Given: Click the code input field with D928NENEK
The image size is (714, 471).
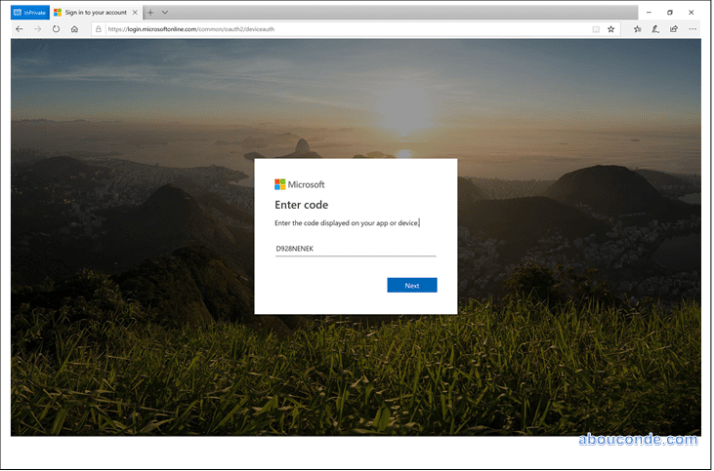Looking at the screenshot, I should pos(355,248).
